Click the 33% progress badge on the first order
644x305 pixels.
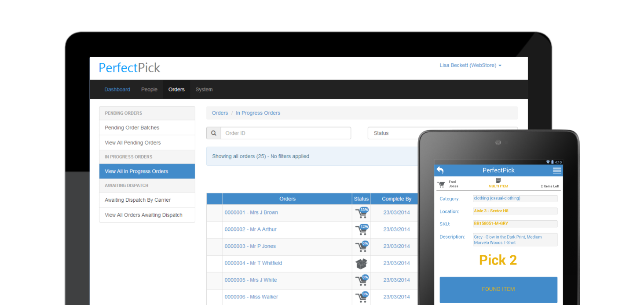coord(364,210)
